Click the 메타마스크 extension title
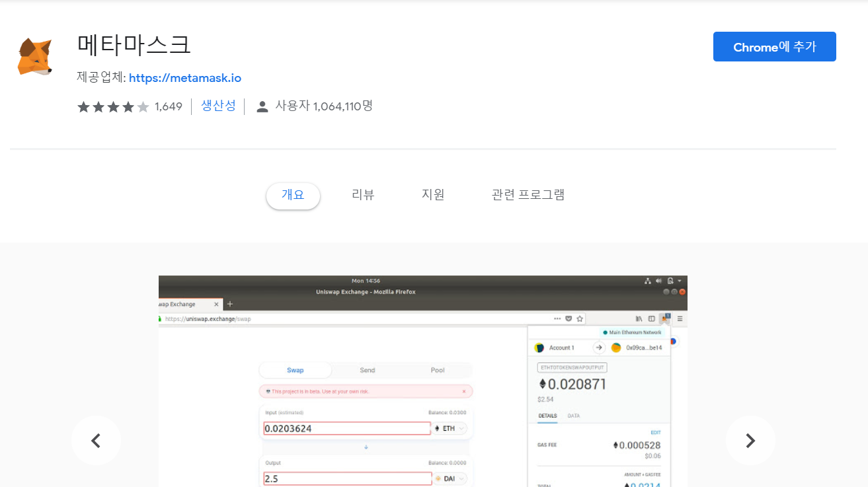 point(134,45)
